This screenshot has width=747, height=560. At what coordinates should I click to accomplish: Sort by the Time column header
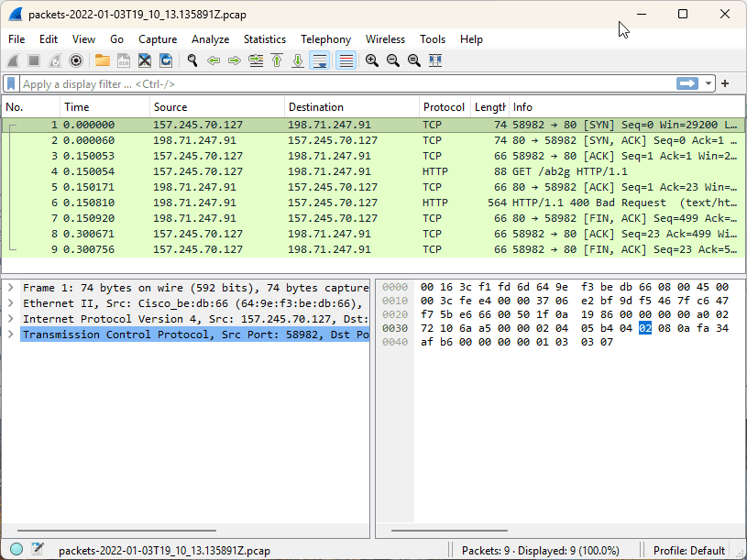pos(104,107)
